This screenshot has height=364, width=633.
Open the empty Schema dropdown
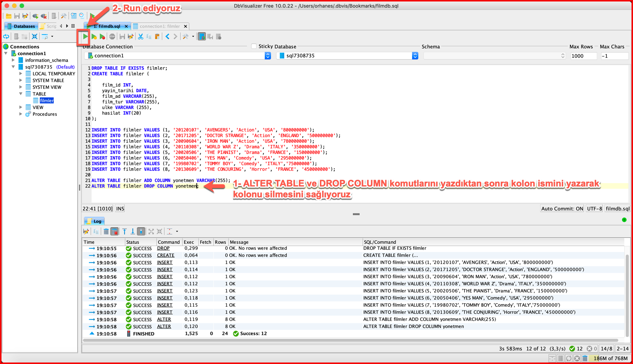tap(494, 56)
